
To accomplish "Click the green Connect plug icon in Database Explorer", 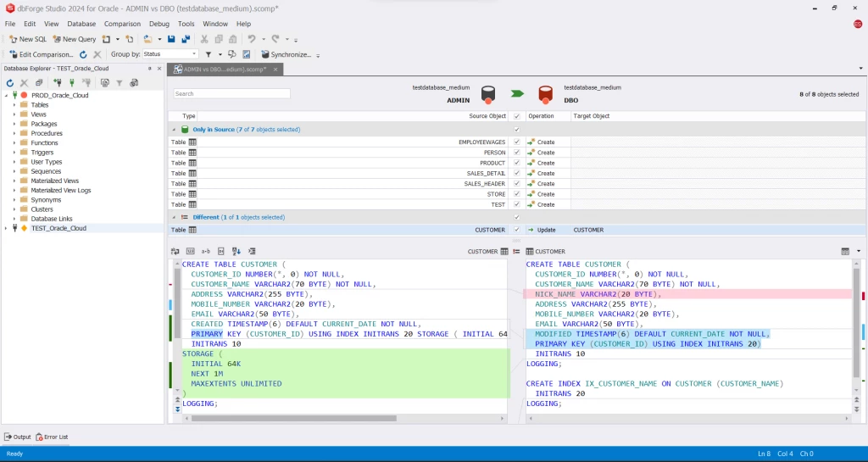I will (72, 83).
